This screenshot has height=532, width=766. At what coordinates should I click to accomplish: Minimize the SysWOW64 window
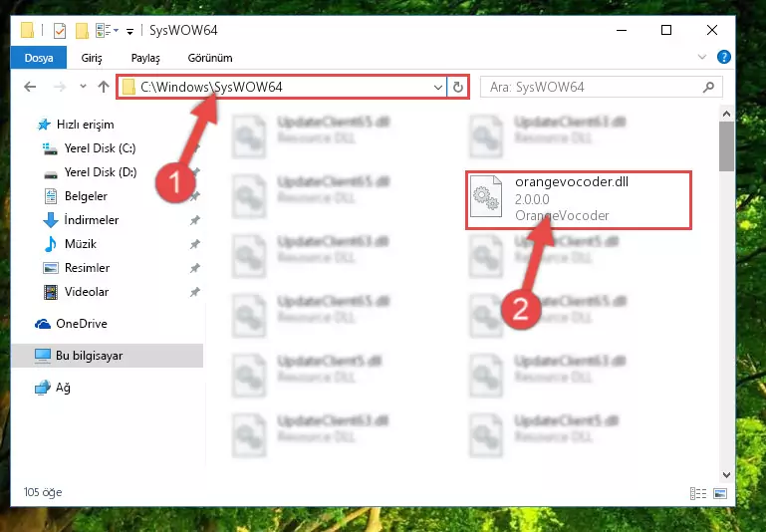pos(622,30)
